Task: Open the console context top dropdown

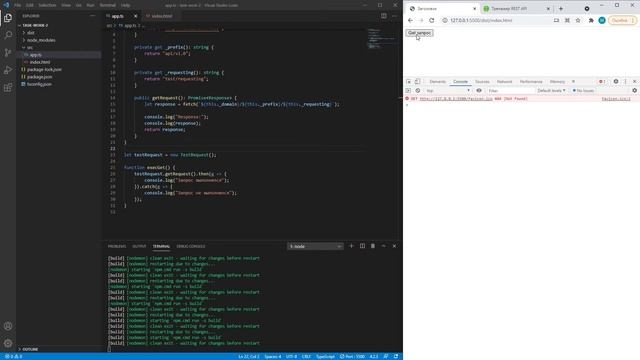Action: (x=448, y=91)
